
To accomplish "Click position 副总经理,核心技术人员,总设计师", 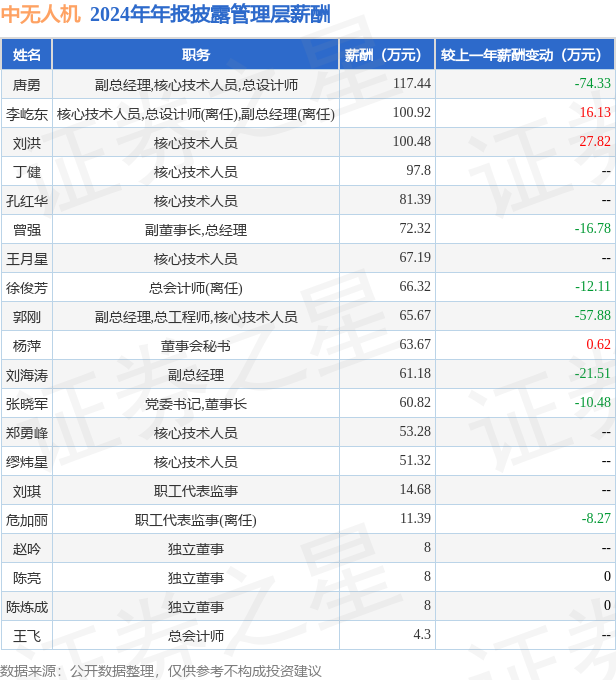I will coord(196,85).
